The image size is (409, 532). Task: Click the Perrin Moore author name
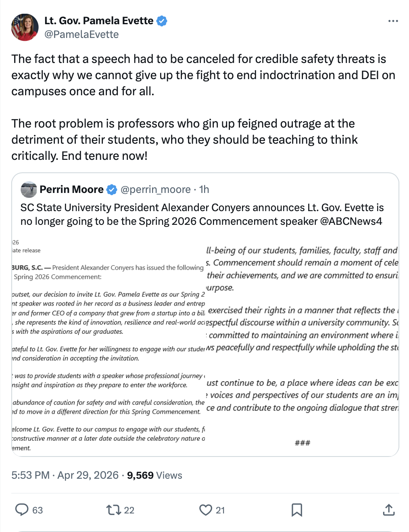pos(71,189)
